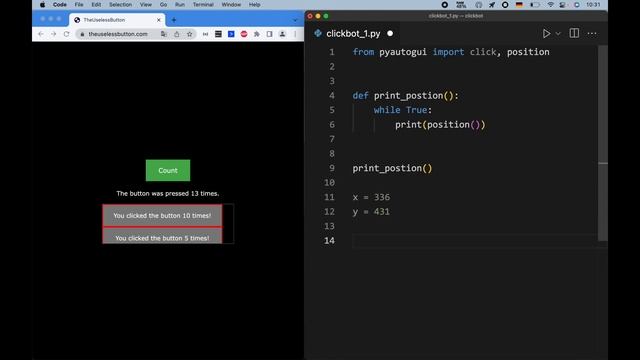The height and width of the screenshot is (360, 640).
Task: Open the Apple menu
Action: click(43, 4)
